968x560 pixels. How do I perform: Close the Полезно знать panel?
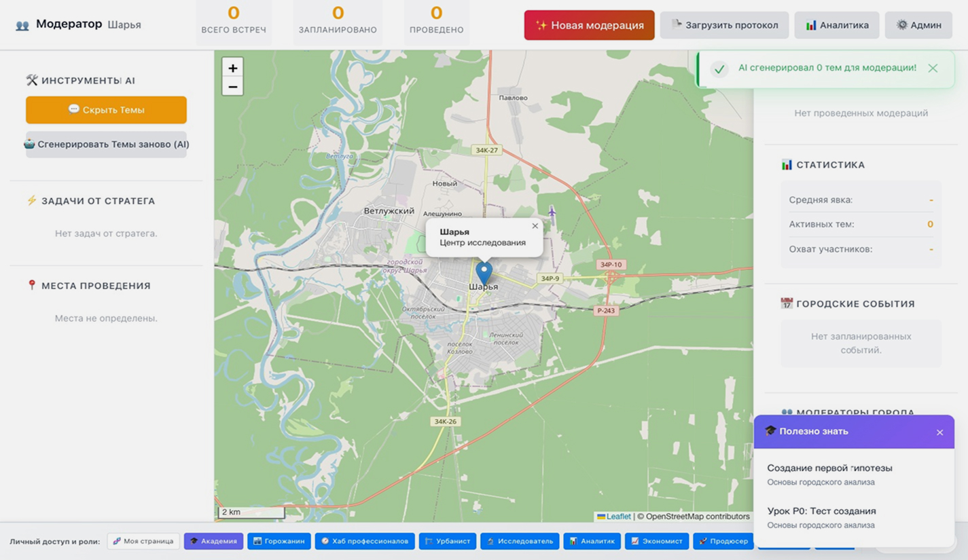coord(939,432)
